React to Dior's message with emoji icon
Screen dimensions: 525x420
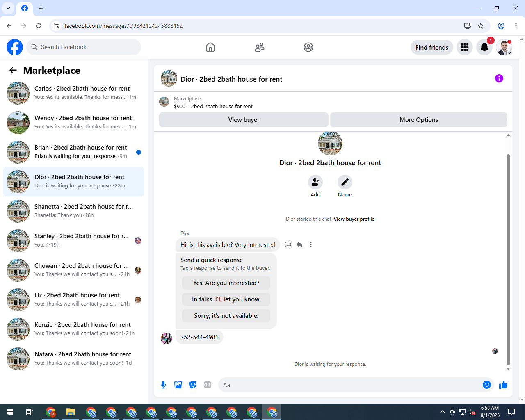point(288,244)
